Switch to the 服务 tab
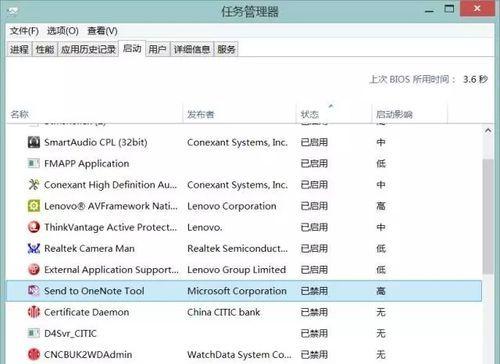 (x=226, y=49)
